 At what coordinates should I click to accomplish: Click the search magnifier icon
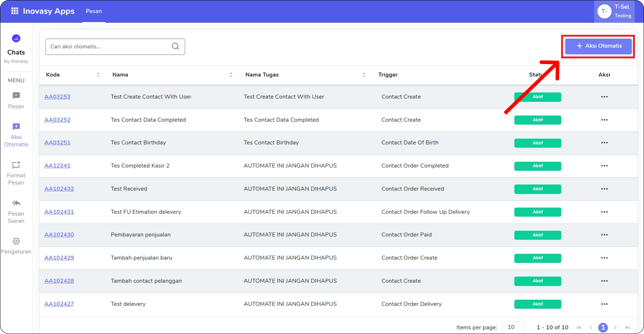click(x=175, y=46)
